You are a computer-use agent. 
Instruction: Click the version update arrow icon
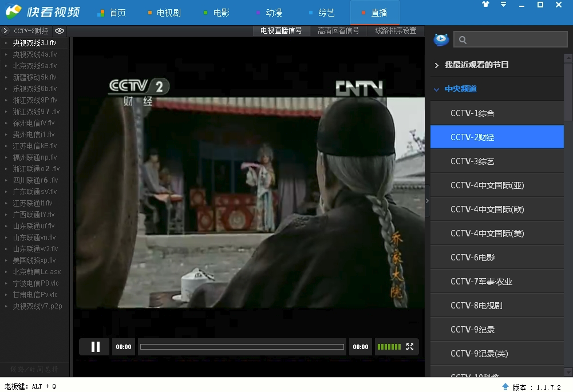(505, 387)
